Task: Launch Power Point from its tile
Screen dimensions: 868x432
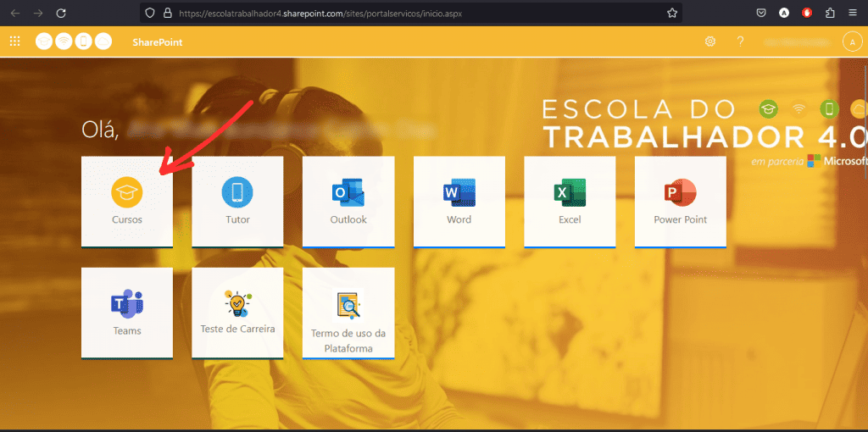Action: tap(681, 202)
